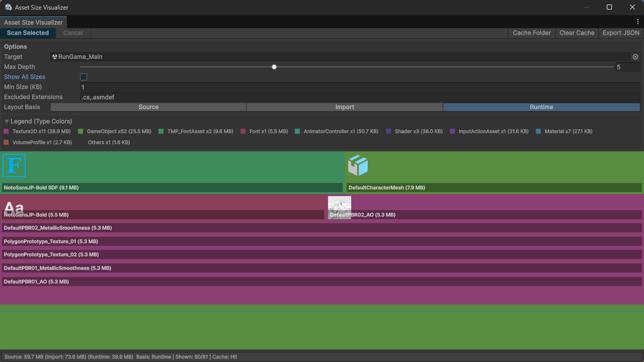Open the three-dot panel options menu

point(638,22)
